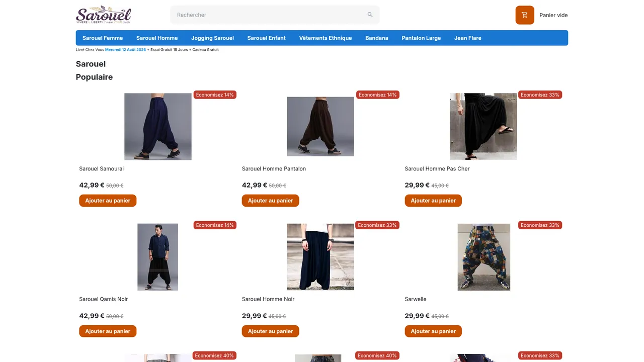Add Sarouel Homme Noir to cart
The width and height of the screenshot is (644, 362).
click(271, 331)
